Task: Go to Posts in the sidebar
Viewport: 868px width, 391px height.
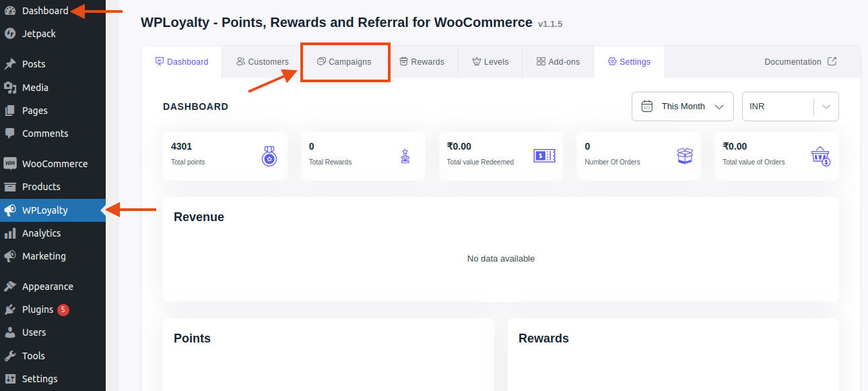Action: coord(53,64)
